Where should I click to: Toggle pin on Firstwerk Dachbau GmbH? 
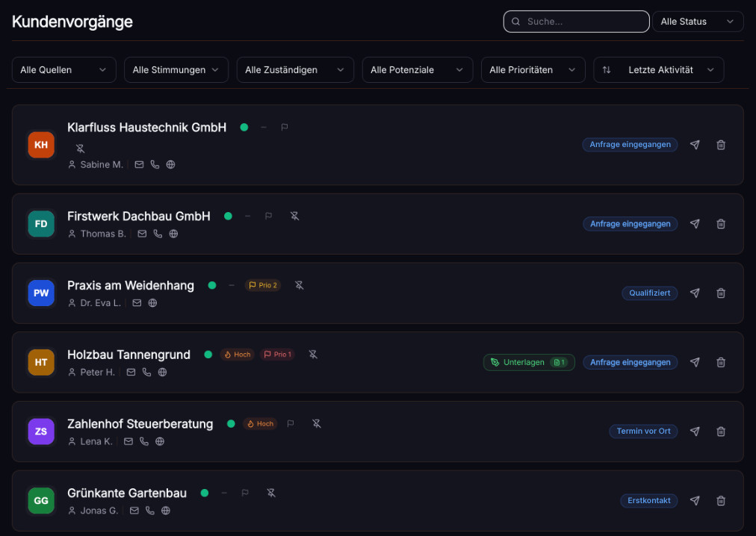pyautogui.click(x=294, y=216)
